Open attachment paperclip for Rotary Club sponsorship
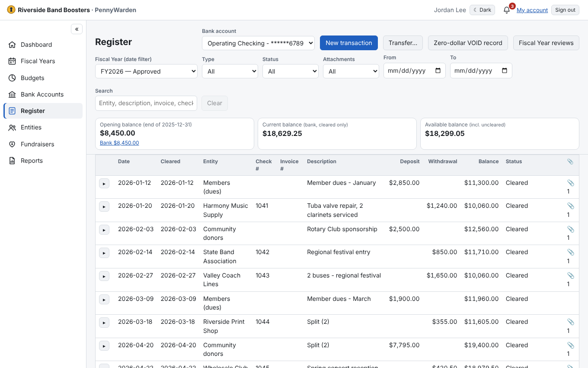 click(x=571, y=229)
